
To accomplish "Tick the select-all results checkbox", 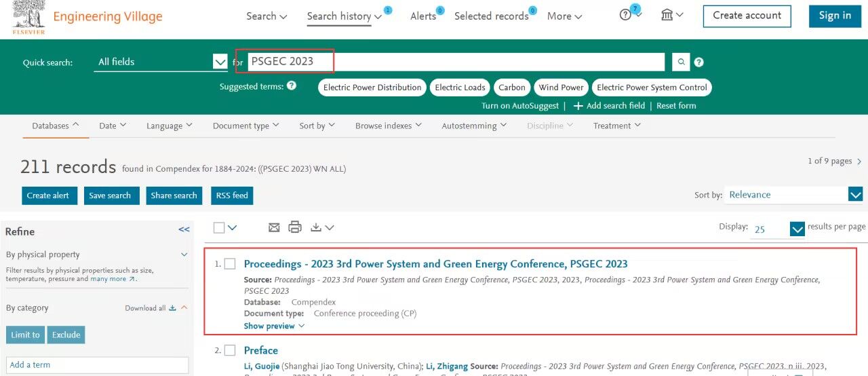I will tap(219, 227).
